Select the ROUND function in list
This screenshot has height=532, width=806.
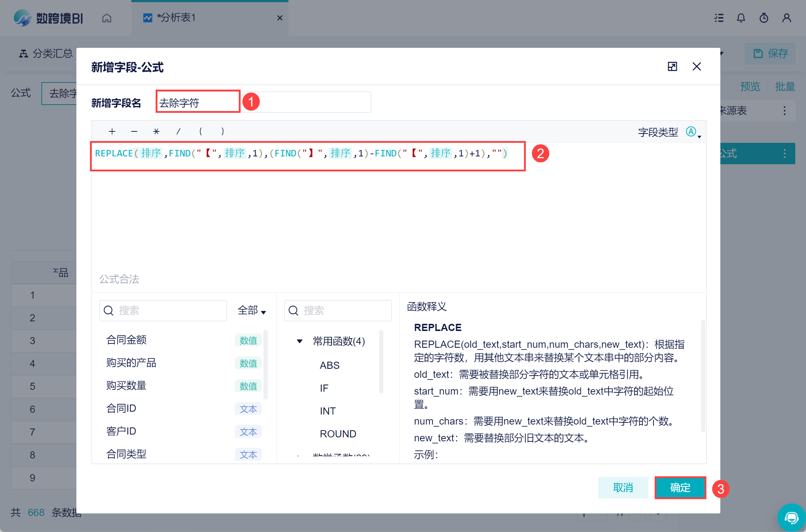coord(338,434)
